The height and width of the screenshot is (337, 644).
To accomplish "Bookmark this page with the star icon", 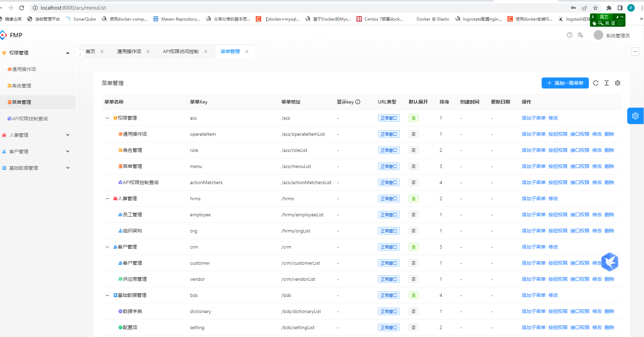I will 595,8.
